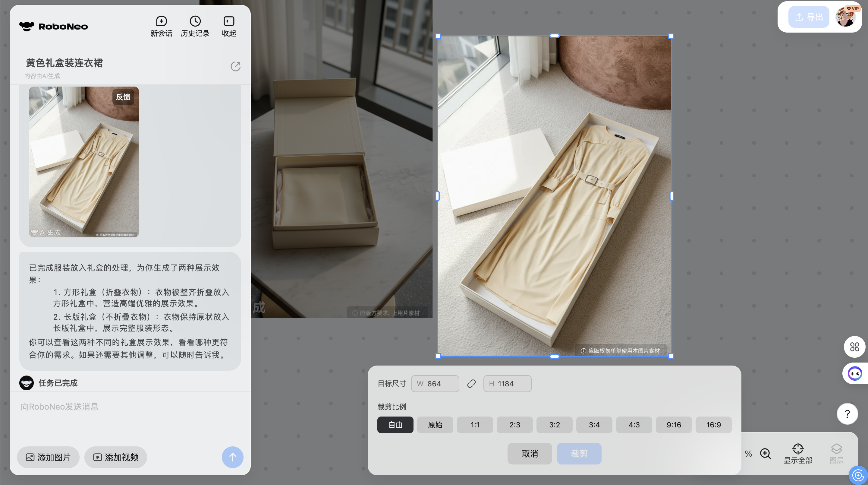This screenshot has height=485, width=868.
Task: Cancel cropping with 取消
Action: click(x=530, y=454)
